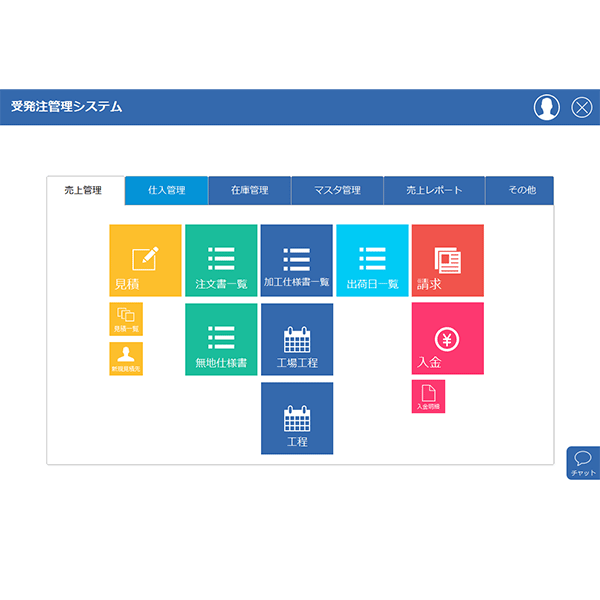600x600 pixels.
Task: Switch to the 売上レポート tab
Action: point(434,190)
